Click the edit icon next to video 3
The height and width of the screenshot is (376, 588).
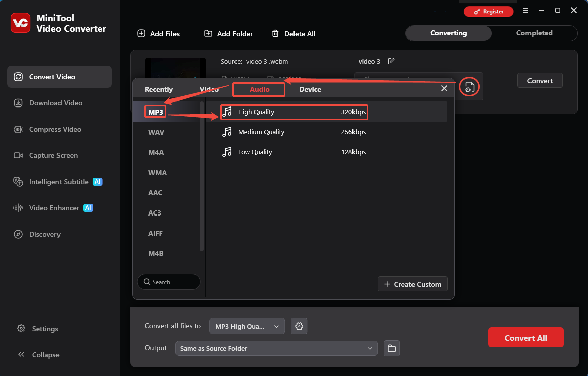pos(391,61)
